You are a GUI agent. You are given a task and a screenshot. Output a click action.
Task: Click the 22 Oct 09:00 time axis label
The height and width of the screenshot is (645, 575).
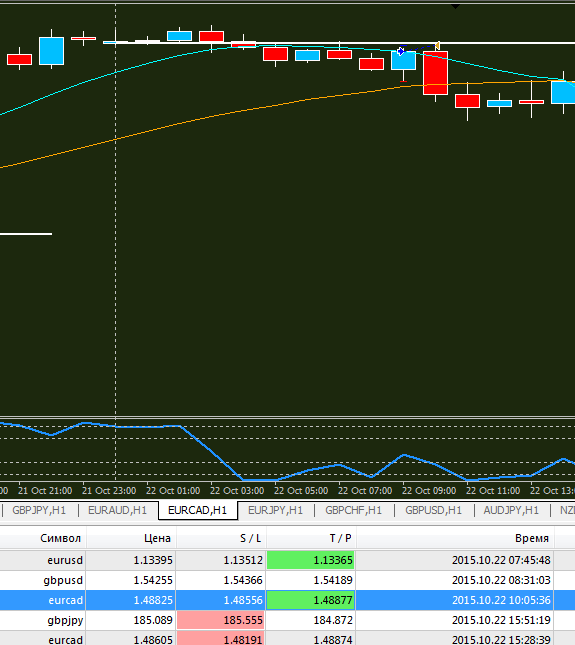[x=429, y=491]
